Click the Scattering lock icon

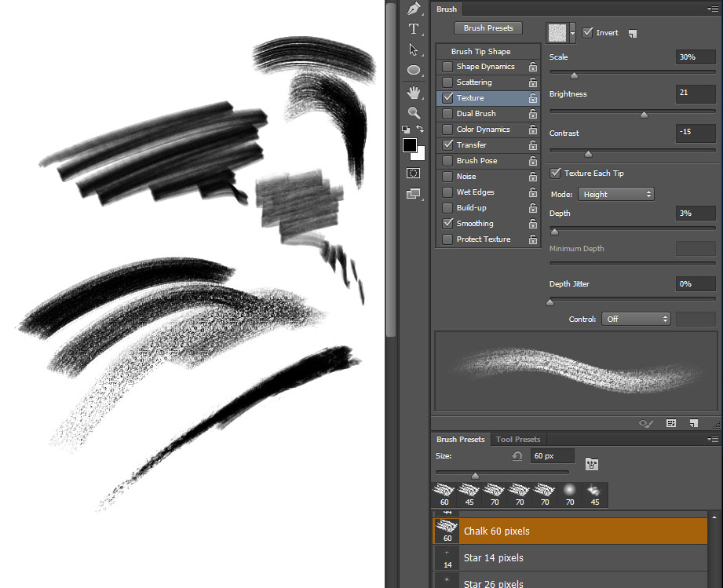(x=533, y=82)
